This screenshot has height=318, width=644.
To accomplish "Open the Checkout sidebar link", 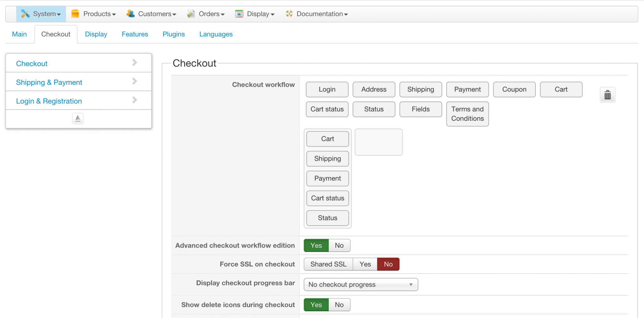I will point(32,64).
